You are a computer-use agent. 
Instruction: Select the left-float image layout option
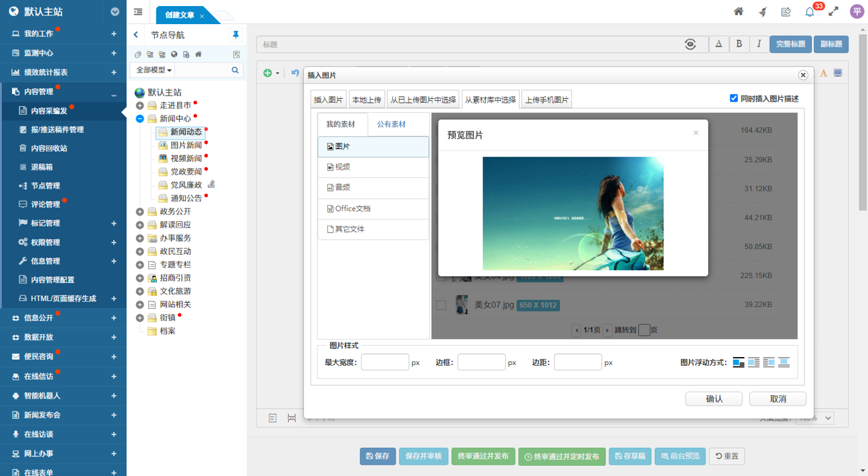(754, 362)
